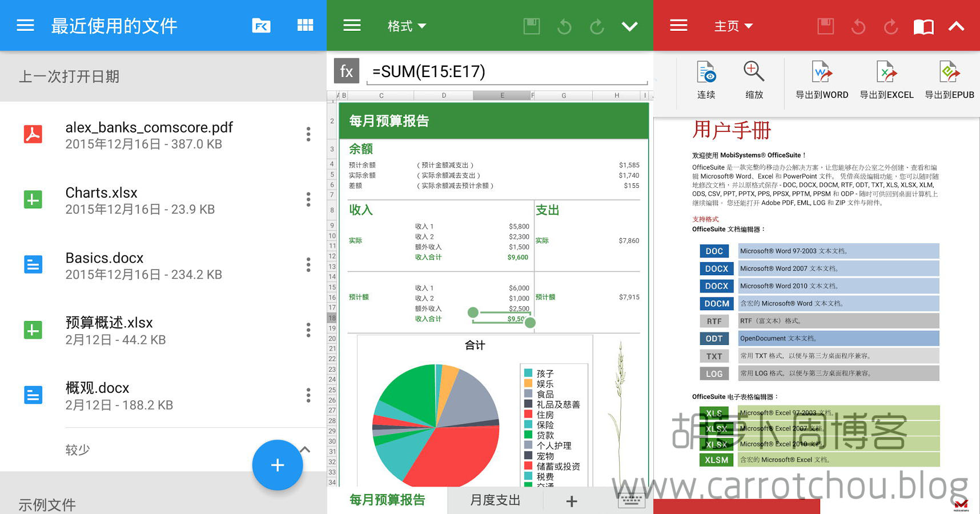Select the pie chart in the spreadsheet
Screen dimensions: 980x514
point(436,425)
